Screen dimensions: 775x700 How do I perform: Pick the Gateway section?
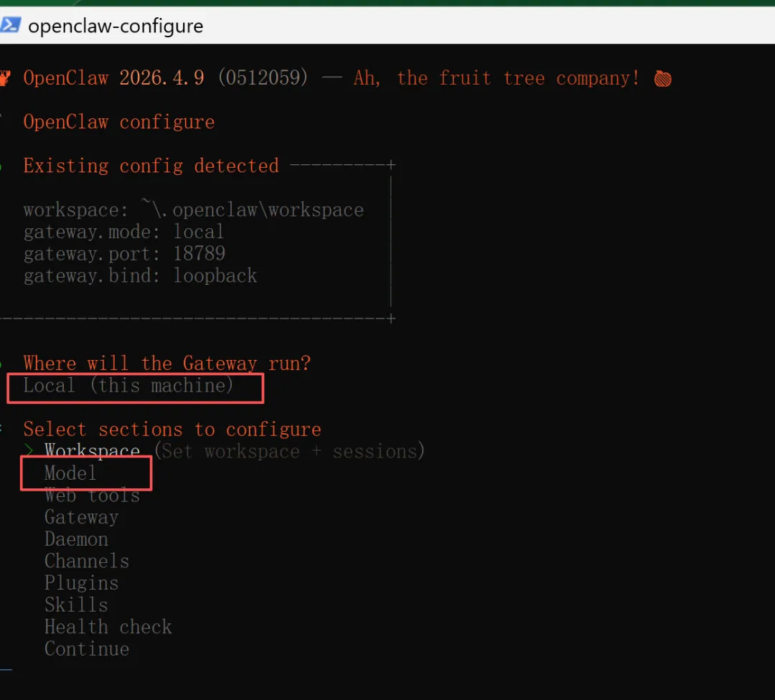[82, 517]
